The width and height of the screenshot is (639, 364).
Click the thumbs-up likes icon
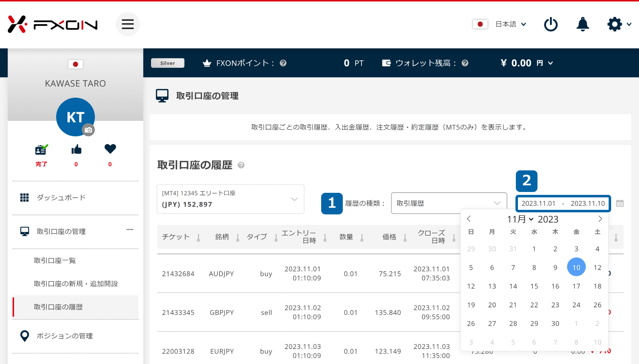pos(76,149)
